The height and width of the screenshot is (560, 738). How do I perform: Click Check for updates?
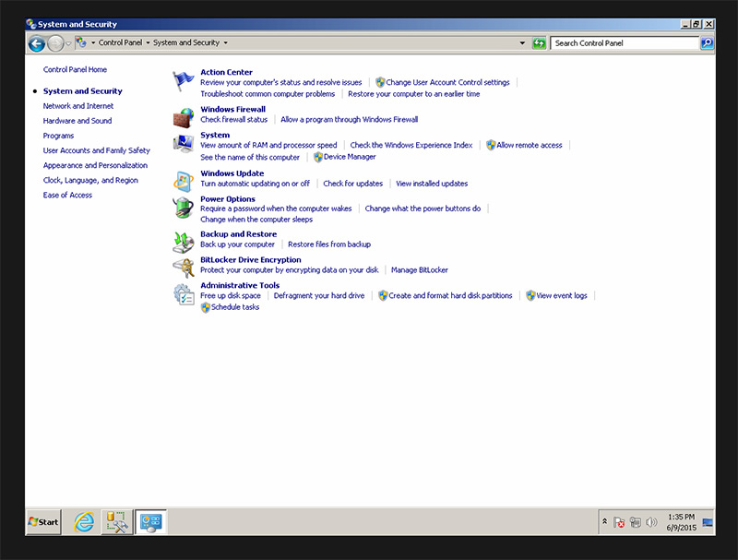[352, 184]
